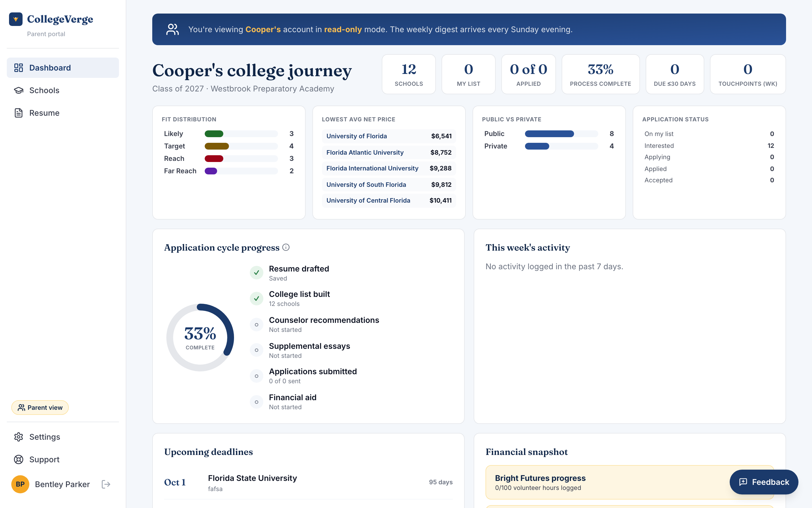The width and height of the screenshot is (812, 508).
Task: Click the Bright Futures progress card
Action: [x=630, y=482]
